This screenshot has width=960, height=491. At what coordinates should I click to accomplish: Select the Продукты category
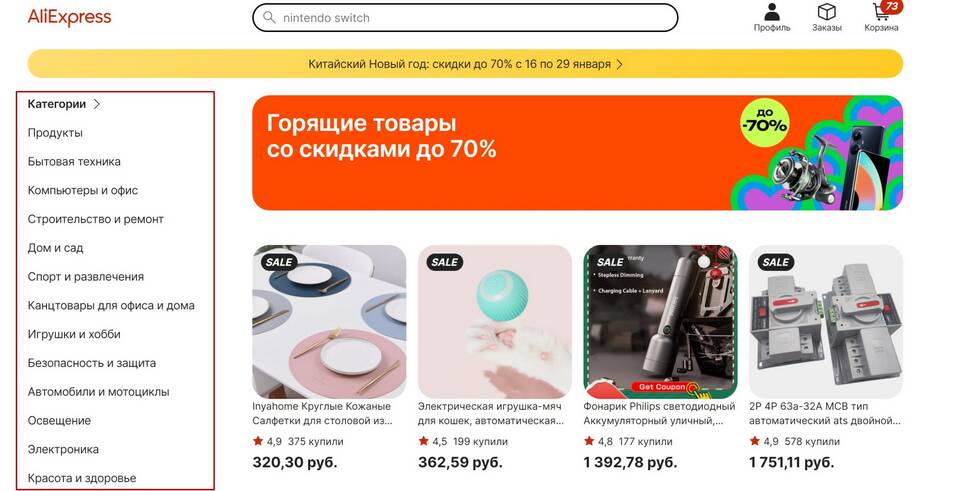click(x=55, y=133)
